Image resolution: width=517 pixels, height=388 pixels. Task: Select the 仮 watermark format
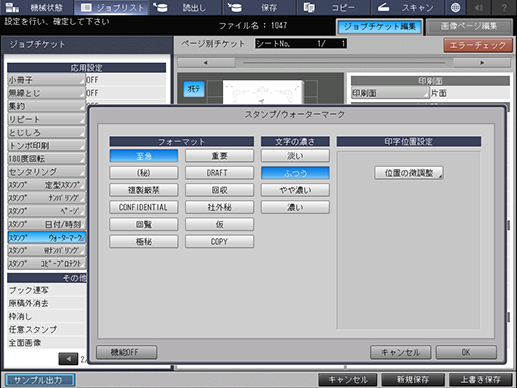(x=219, y=224)
